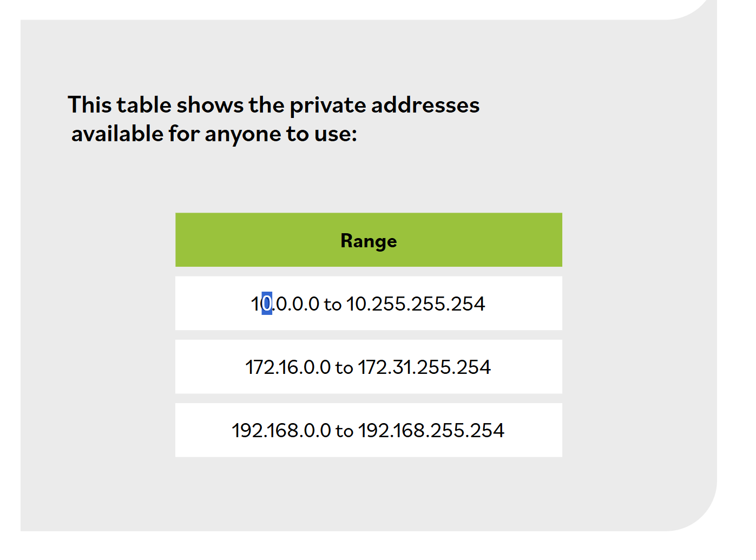Screen dimensions: 756x560
Task: Click the 192.168.0.0 address text
Action: pos(281,431)
